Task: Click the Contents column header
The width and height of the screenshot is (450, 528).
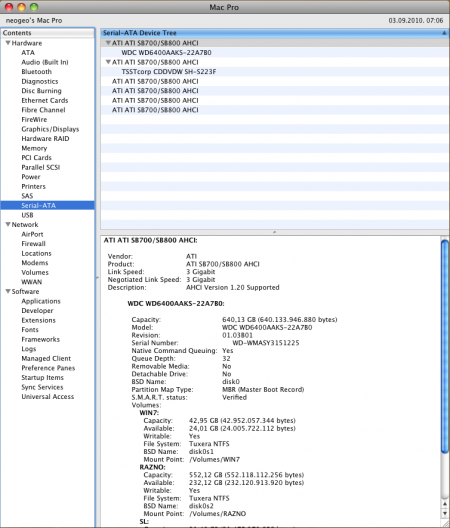Action: coord(47,33)
